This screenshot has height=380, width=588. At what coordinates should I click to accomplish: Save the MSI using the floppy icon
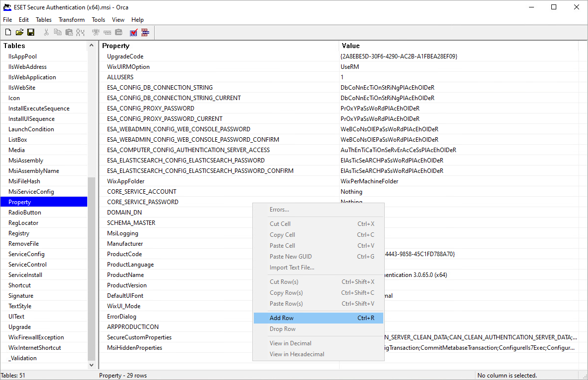31,33
